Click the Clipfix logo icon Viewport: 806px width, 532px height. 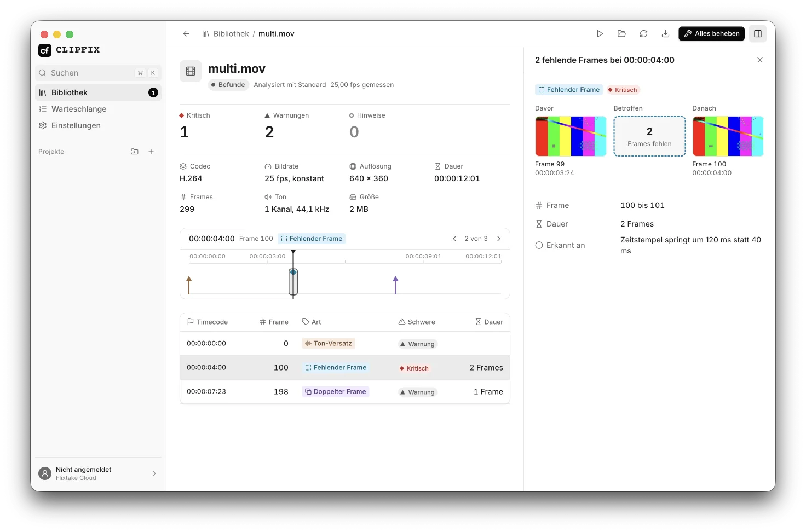(x=45, y=50)
